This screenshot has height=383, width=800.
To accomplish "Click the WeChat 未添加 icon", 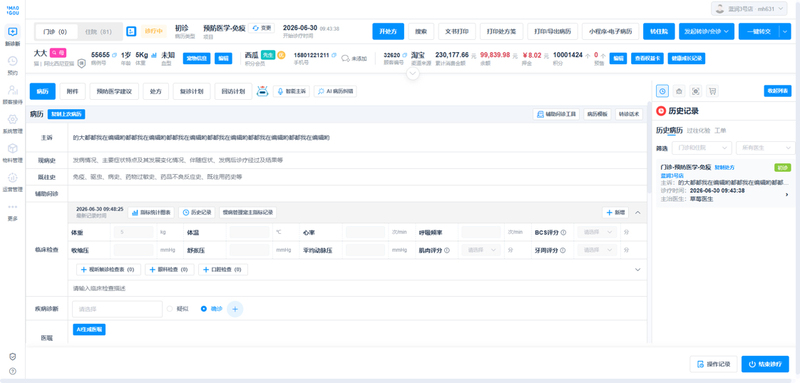I will (x=345, y=58).
